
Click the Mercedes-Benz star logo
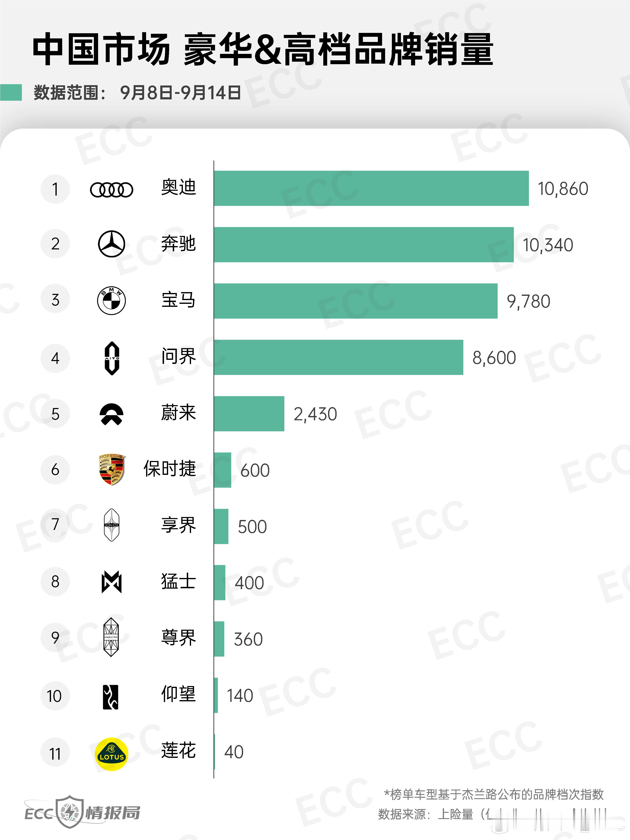point(111,244)
